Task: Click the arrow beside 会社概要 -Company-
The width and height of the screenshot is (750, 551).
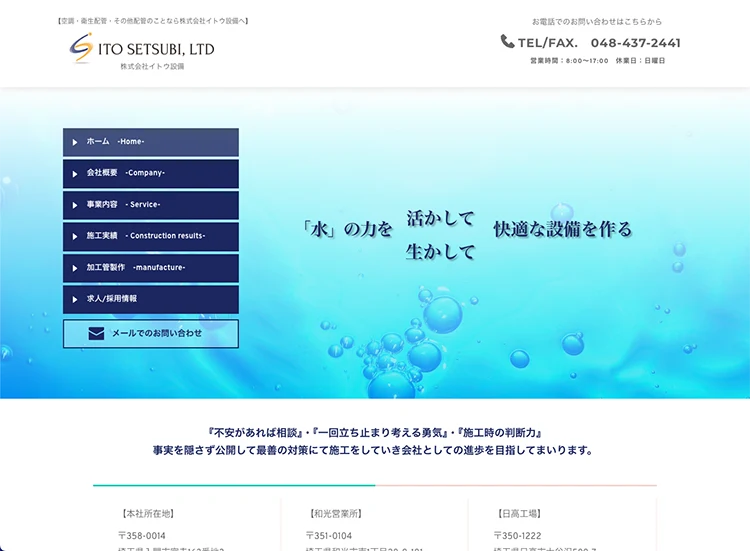Action: 75,174
